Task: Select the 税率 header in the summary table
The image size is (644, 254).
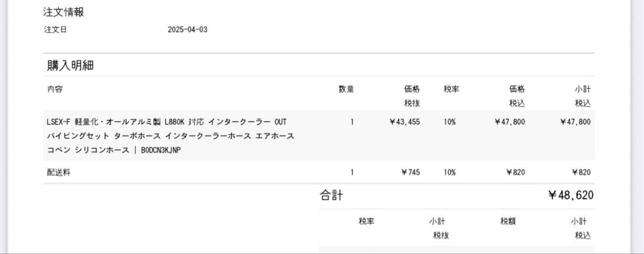Action: [367, 221]
